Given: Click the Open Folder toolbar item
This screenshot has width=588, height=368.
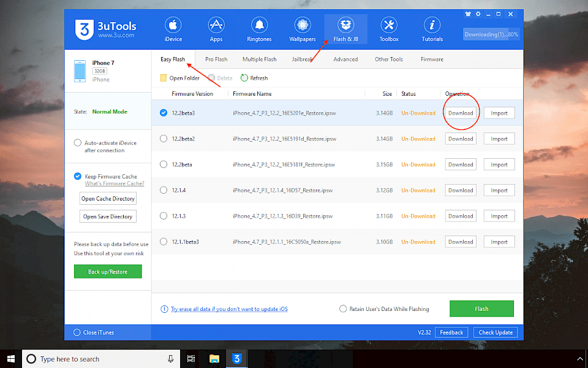Looking at the screenshot, I should [x=180, y=78].
